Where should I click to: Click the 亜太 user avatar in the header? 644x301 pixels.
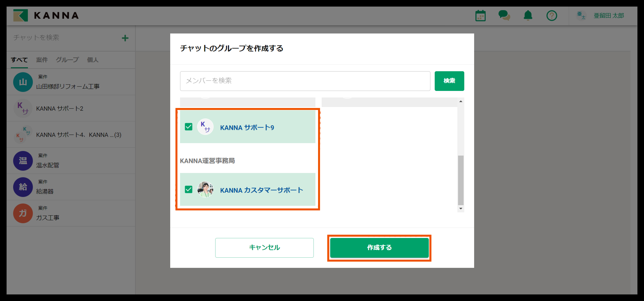click(x=581, y=15)
